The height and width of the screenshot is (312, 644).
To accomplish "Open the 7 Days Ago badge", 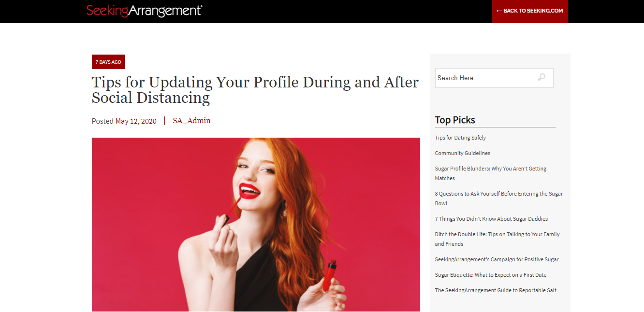I will (108, 62).
